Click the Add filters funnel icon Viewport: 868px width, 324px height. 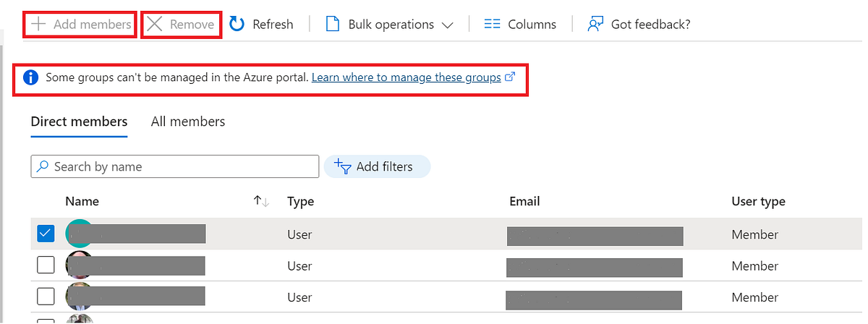click(343, 167)
